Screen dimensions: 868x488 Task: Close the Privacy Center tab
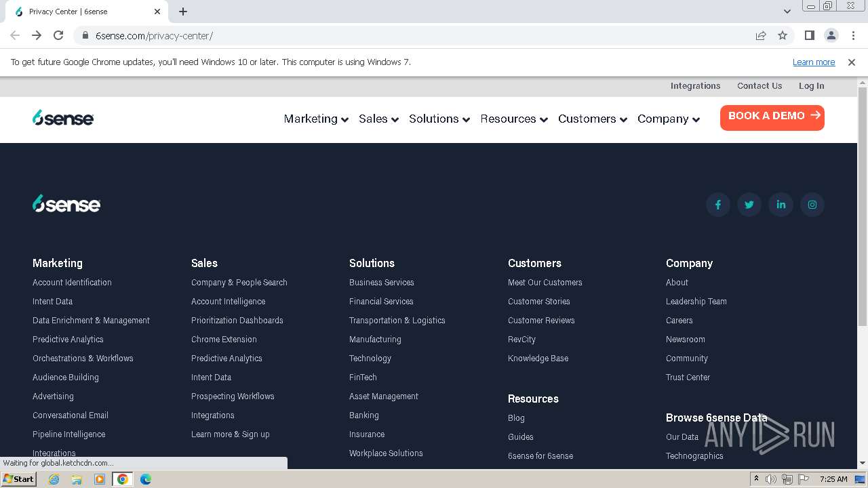click(157, 12)
